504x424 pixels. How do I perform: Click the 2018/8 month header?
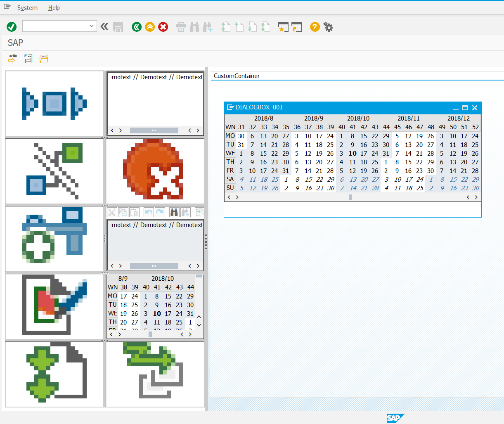pyautogui.click(x=264, y=118)
